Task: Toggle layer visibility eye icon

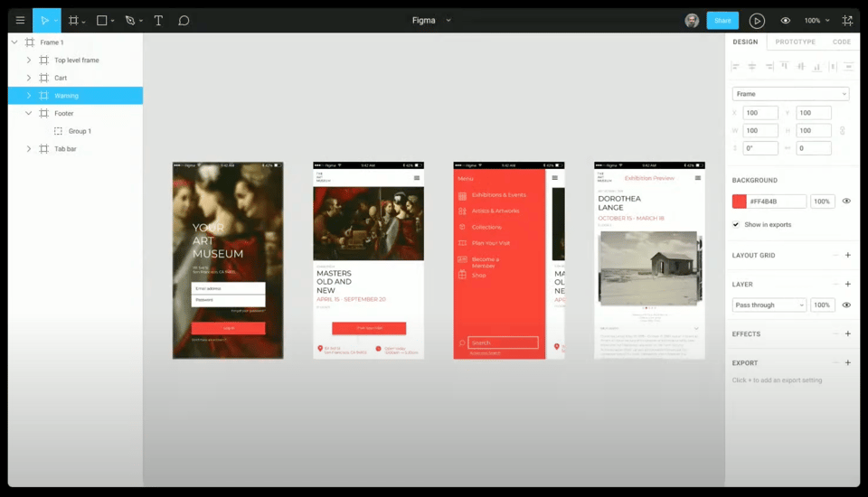Action: tap(846, 305)
